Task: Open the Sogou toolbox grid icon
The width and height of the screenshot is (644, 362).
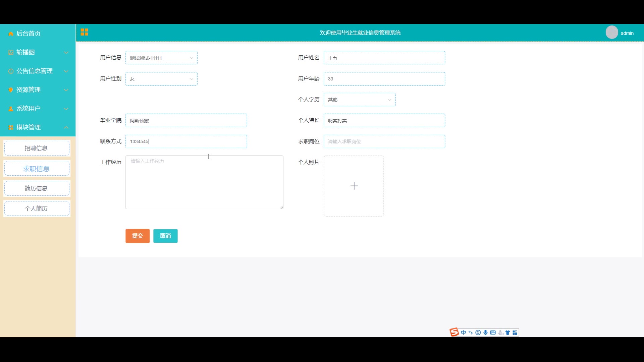Action: pos(515,333)
